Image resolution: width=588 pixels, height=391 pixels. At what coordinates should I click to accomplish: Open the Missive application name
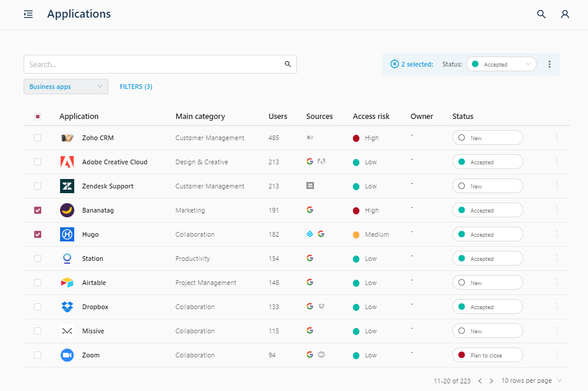pos(93,331)
